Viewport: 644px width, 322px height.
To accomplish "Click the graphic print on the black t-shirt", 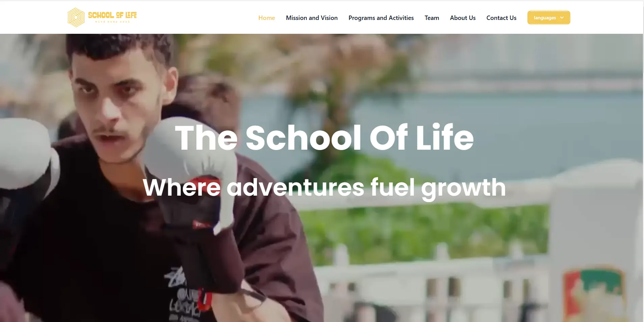I will [184, 297].
